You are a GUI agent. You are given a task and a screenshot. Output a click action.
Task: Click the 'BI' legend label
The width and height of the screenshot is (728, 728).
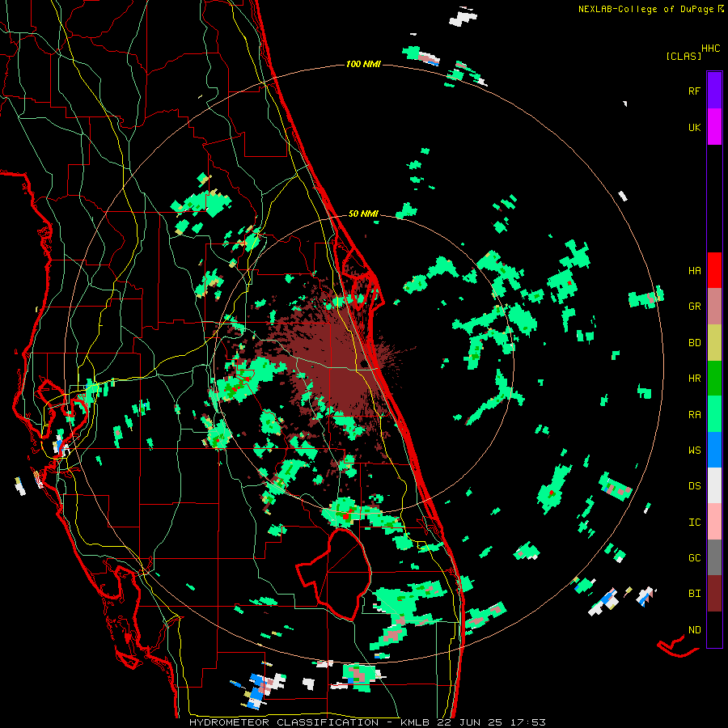tap(694, 594)
